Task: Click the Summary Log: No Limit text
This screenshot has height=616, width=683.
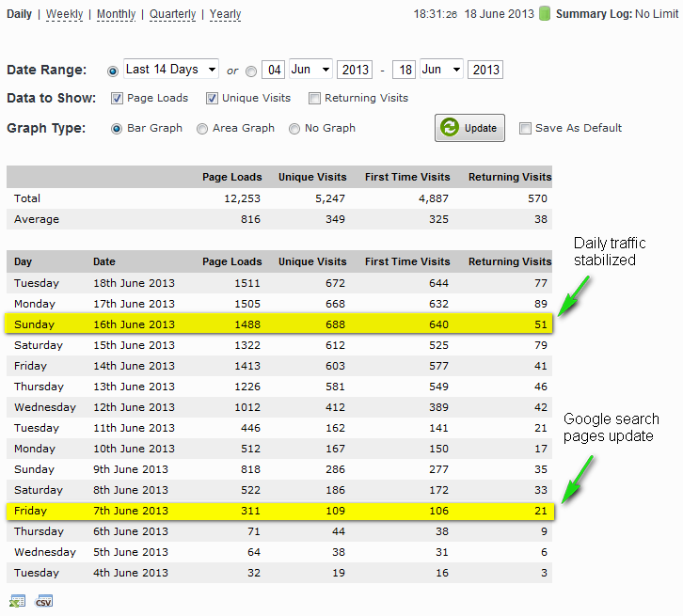Action: point(617,14)
